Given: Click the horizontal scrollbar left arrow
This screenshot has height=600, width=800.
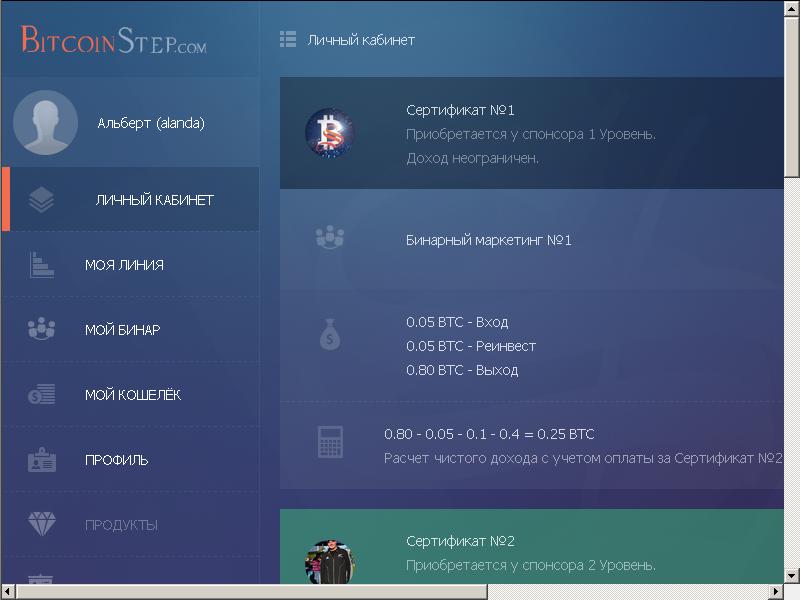Looking at the screenshot, I should click(x=8, y=592).
